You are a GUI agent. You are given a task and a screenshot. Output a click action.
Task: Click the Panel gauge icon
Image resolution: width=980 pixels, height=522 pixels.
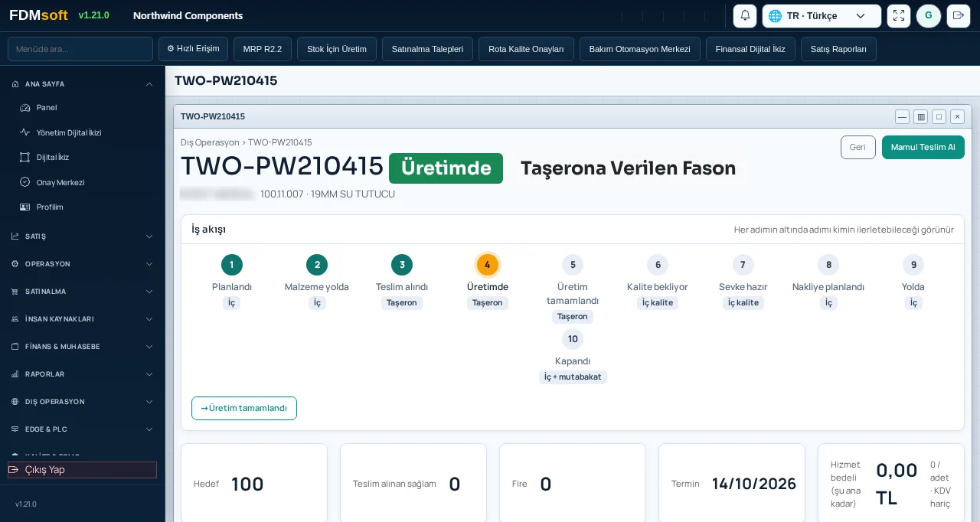coord(24,108)
